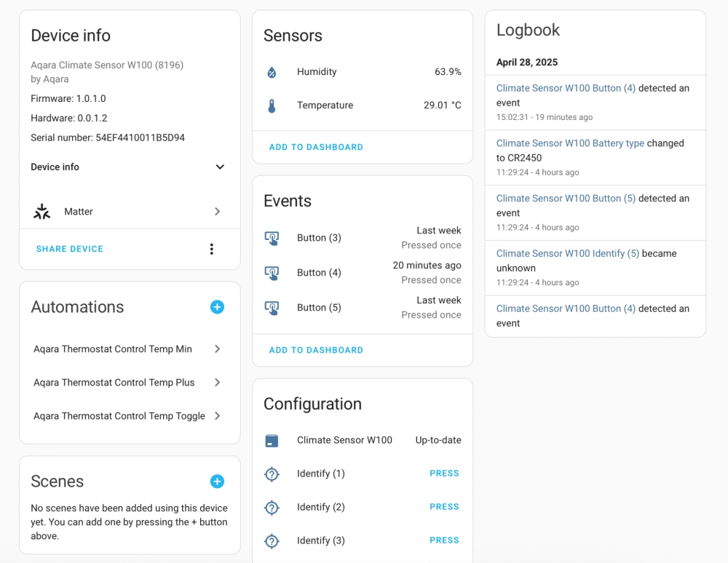The height and width of the screenshot is (563, 728).
Task: Add Events to dashboard
Action: [x=316, y=350]
